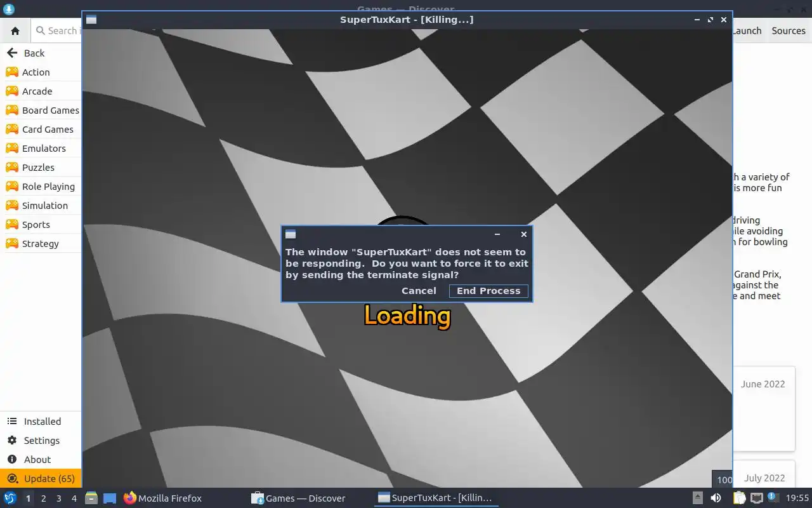Click the Puzzles gamepad icon
The image size is (812, 508).
11,167
